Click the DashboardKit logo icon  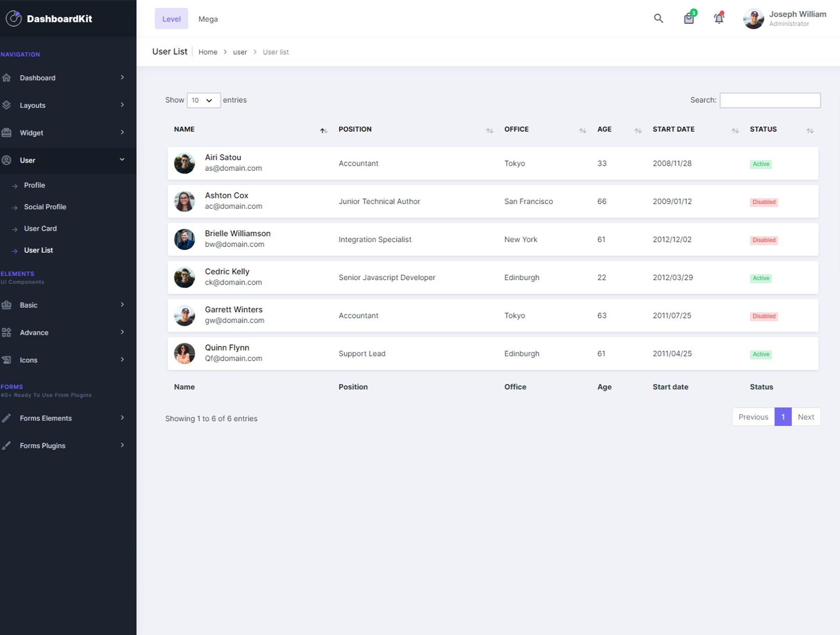pos(14,19)
